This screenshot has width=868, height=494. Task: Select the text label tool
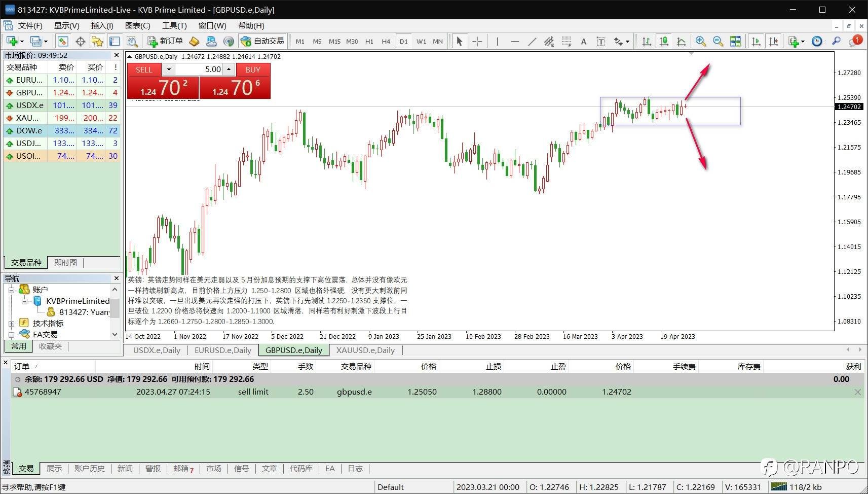601,41
